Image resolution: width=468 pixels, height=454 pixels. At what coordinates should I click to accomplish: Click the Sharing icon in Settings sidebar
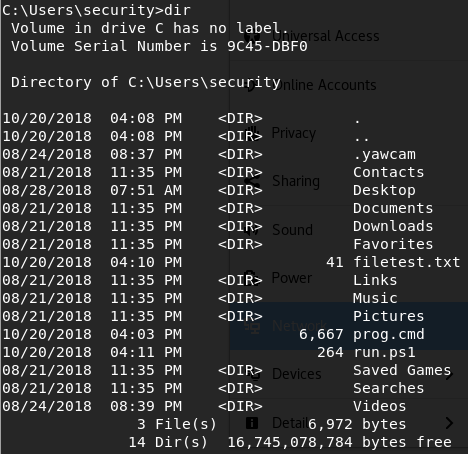252,181
